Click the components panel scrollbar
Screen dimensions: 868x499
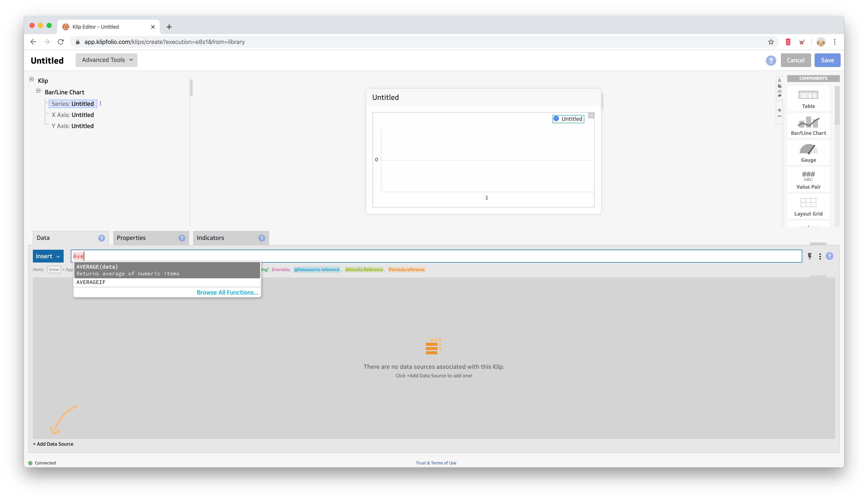[x=837, y=106]
